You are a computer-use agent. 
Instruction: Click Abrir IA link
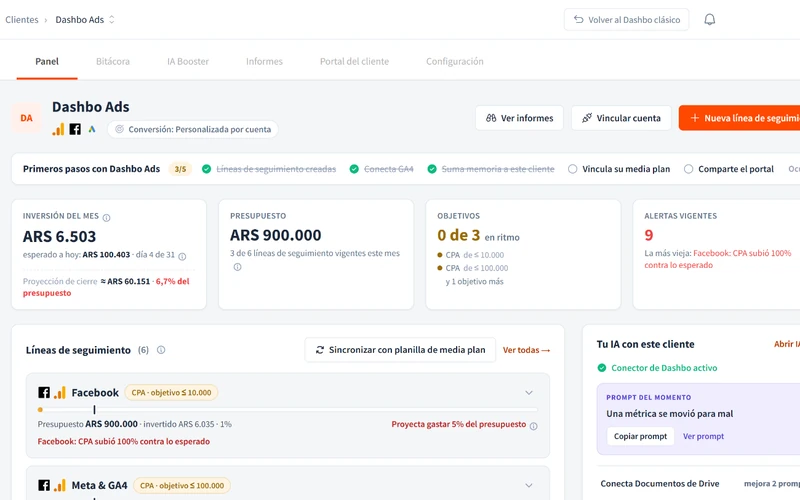tap(787, 344)
